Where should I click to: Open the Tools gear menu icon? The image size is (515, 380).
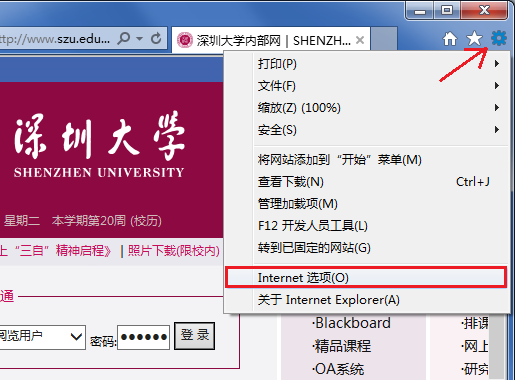click(499, 38)
